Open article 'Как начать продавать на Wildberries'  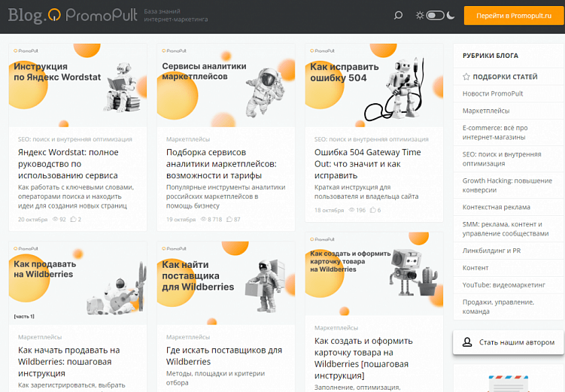pos(68,362)
